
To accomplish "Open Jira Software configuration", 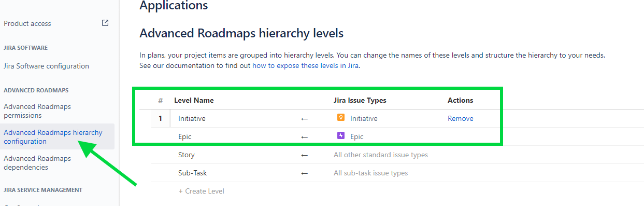I will click(x=46, y=66).
